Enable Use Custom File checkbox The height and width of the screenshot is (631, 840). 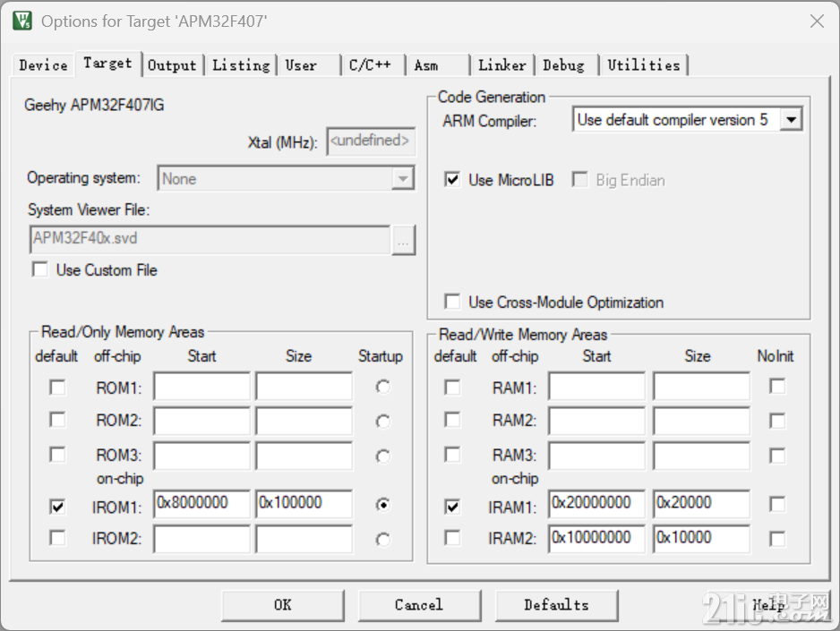point(39,269)
